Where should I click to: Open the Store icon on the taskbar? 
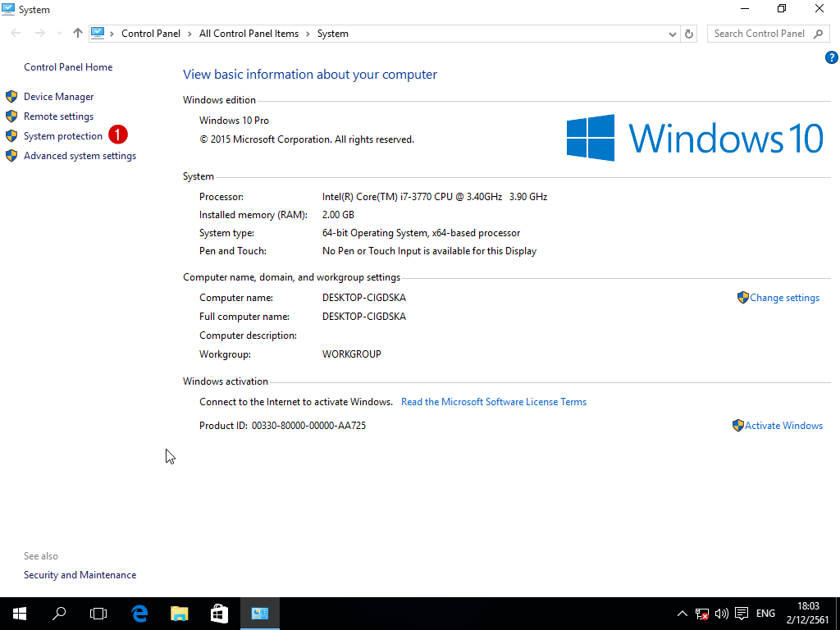click(x=219, y=614)
